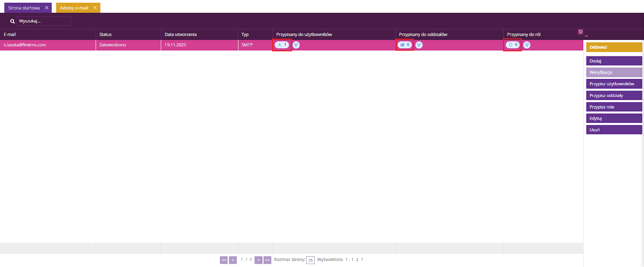Select the k.lasota@firetms.com email cell

[48, 45]
